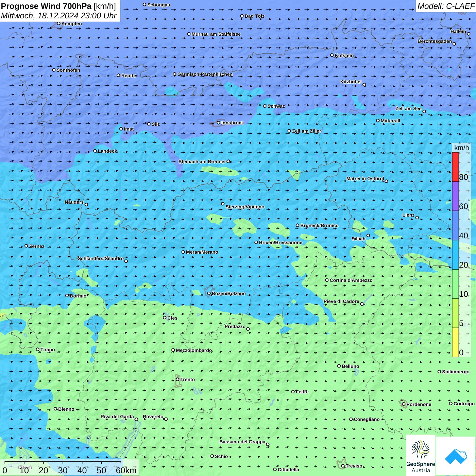The image size is (476, 476).
Task: Click the 'Rovereto' label
Action: coord(153,417)
